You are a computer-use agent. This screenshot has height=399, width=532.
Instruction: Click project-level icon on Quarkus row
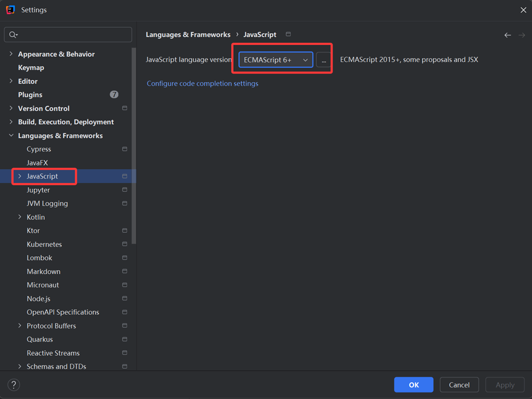[125, 339]
